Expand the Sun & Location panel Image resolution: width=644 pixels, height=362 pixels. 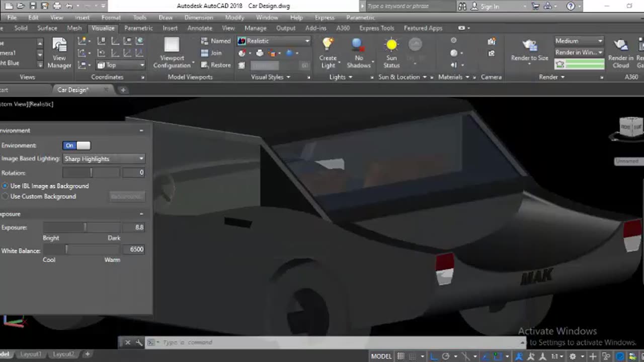[403, 77]
